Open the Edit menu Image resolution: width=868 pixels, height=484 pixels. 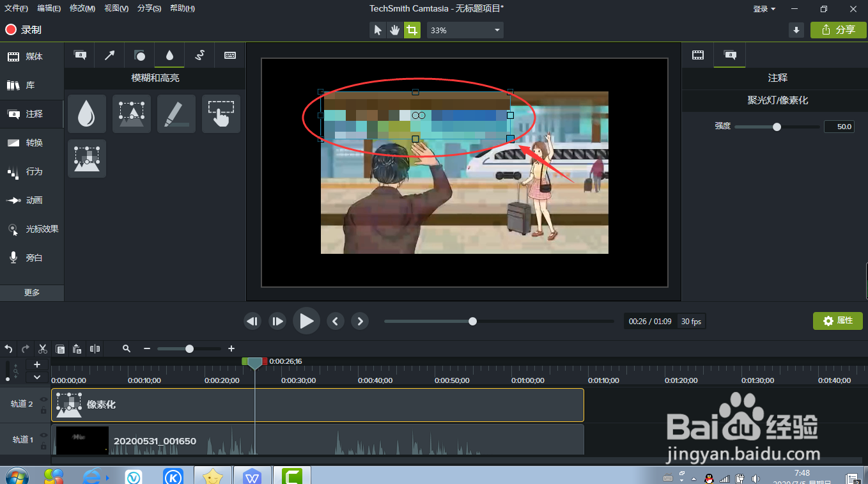[49, 8]
